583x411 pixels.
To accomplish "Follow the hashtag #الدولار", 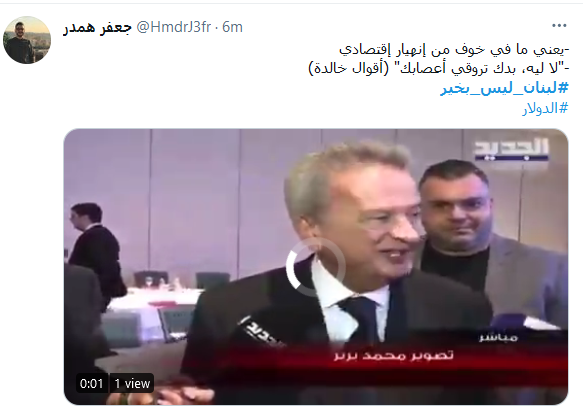I will [x=545, y=108].
